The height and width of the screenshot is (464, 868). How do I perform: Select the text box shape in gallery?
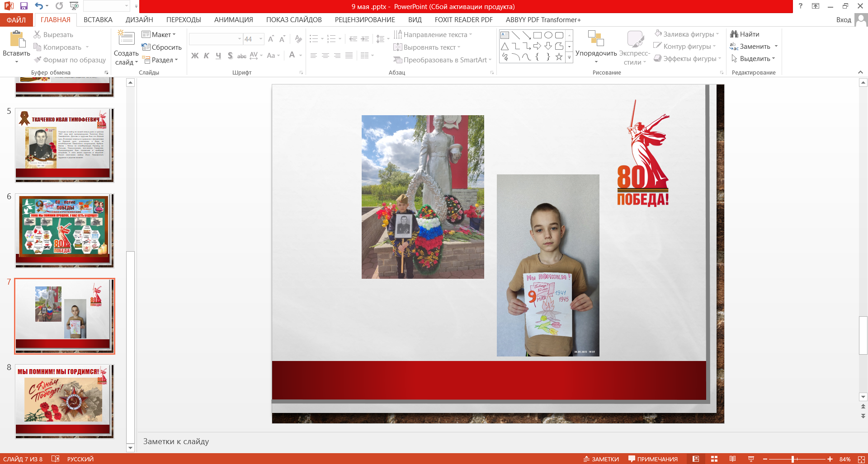(x=505, y=35)
